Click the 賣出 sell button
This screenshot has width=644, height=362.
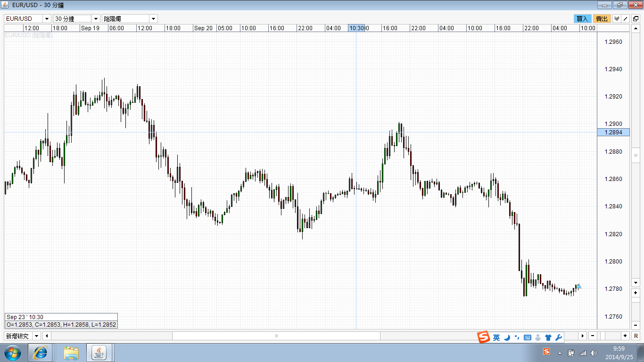tap(602, 19)
